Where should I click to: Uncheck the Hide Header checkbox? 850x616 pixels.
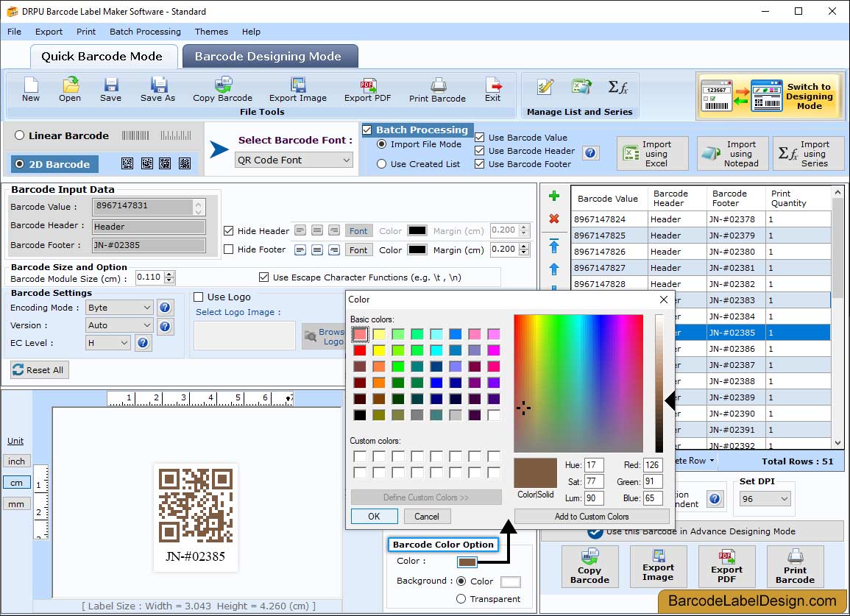pos(229,230)
